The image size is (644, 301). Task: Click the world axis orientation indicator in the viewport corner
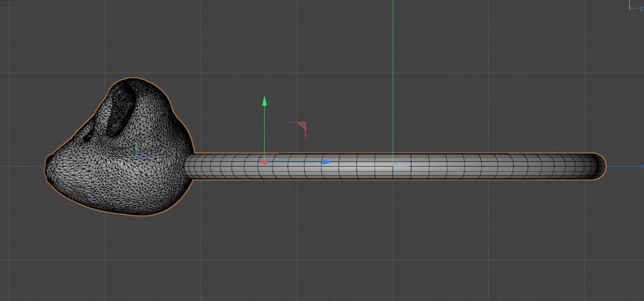point(635,6)
